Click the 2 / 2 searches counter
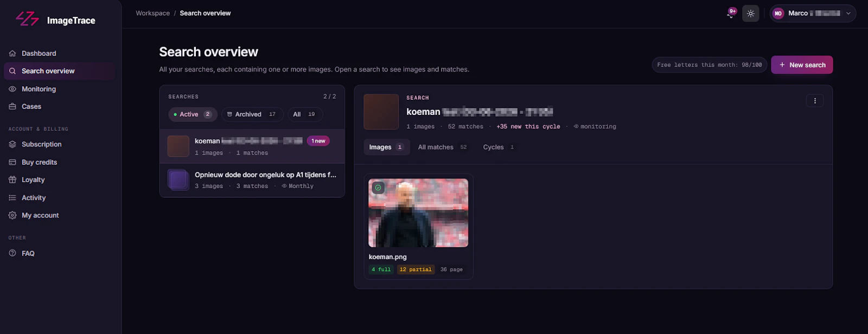 [x=330, y=97]
